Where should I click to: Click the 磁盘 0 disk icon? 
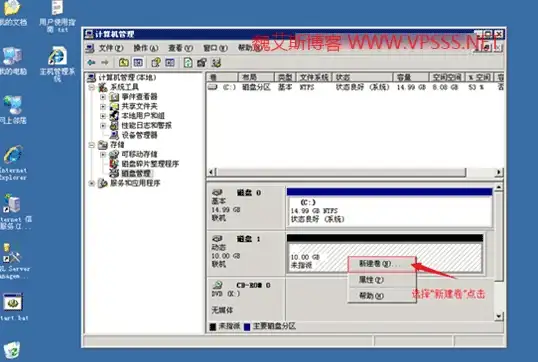[x=217, y=192]
